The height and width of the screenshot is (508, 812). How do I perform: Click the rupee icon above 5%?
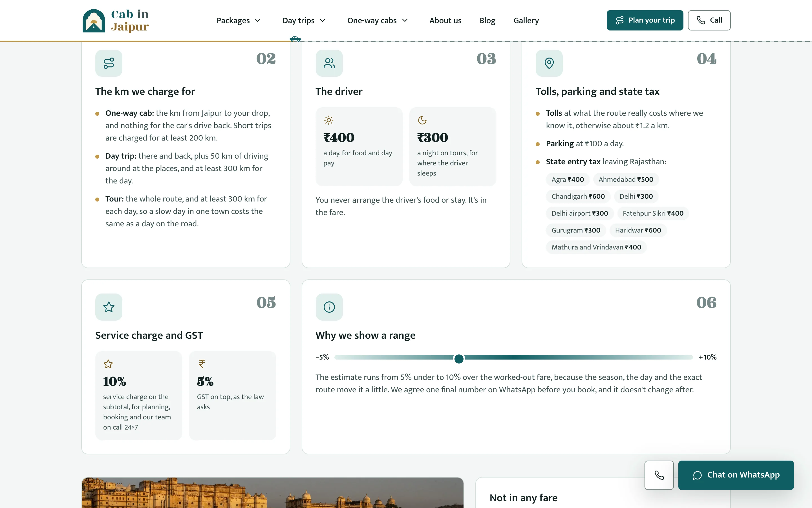(x=202, y=364)
